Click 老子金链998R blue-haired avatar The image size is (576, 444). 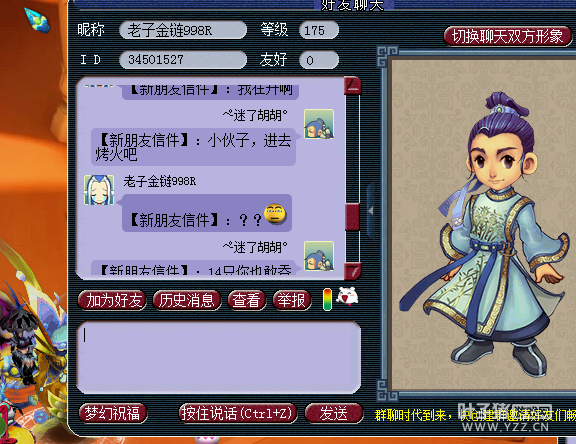tap(99, 190)
